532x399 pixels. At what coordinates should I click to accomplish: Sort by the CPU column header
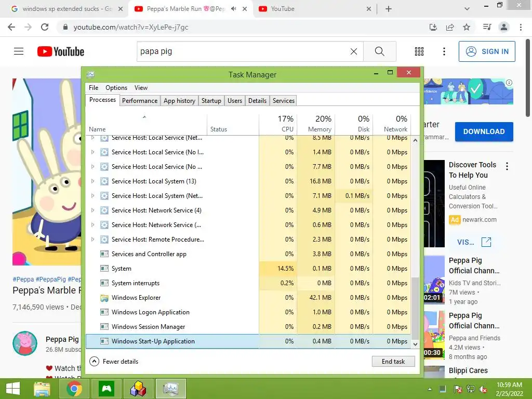coord(278,124)
